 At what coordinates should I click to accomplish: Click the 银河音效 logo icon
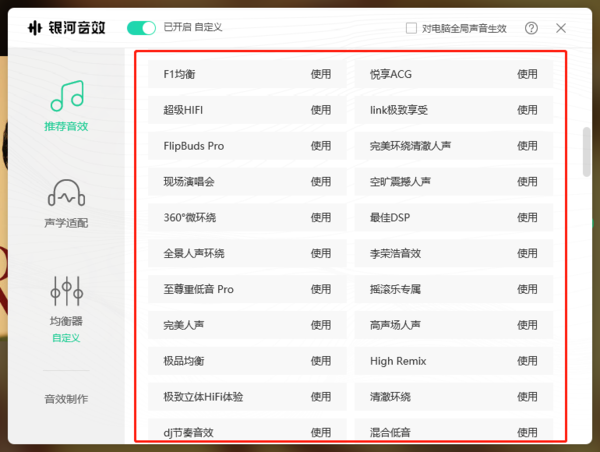coord(35,28)
